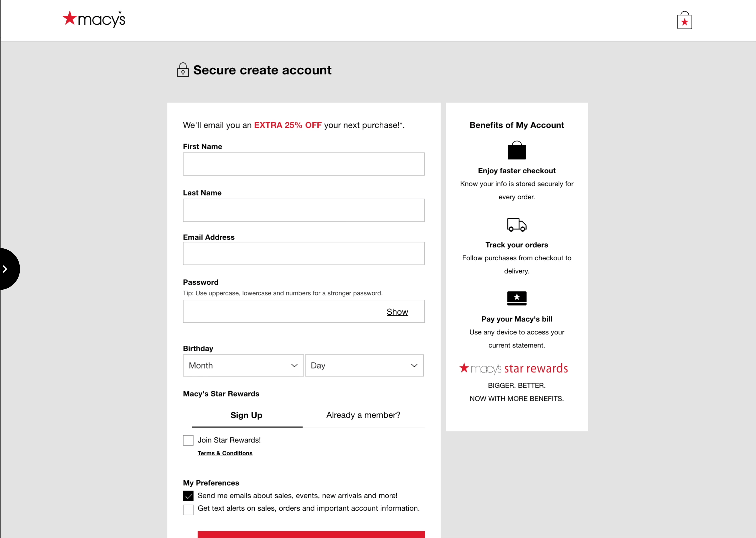Click the 'Benefits of My Account' heading
Screen dimensions: 756x538
(516, 125)
